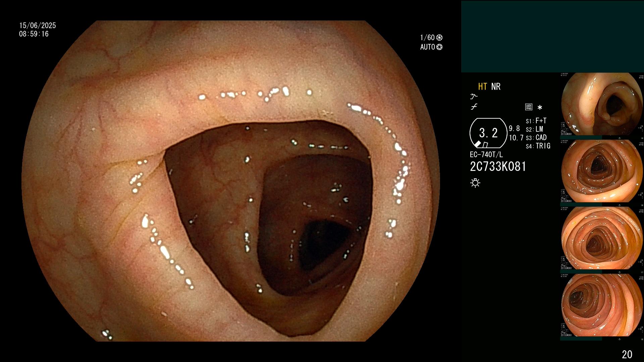Click the time 08:59:16
Image resolution: width=644 pixels, height=362 pixels.
click(x=34, y=34)
